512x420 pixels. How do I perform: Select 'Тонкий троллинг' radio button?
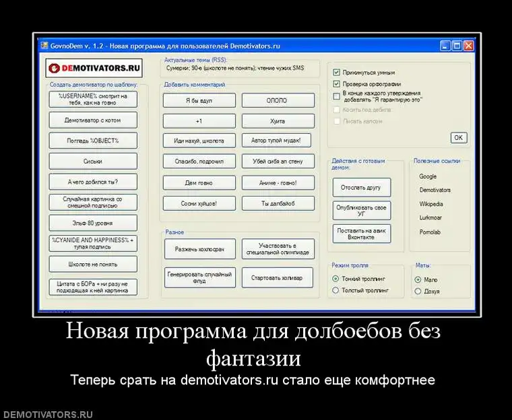[336, 279]
